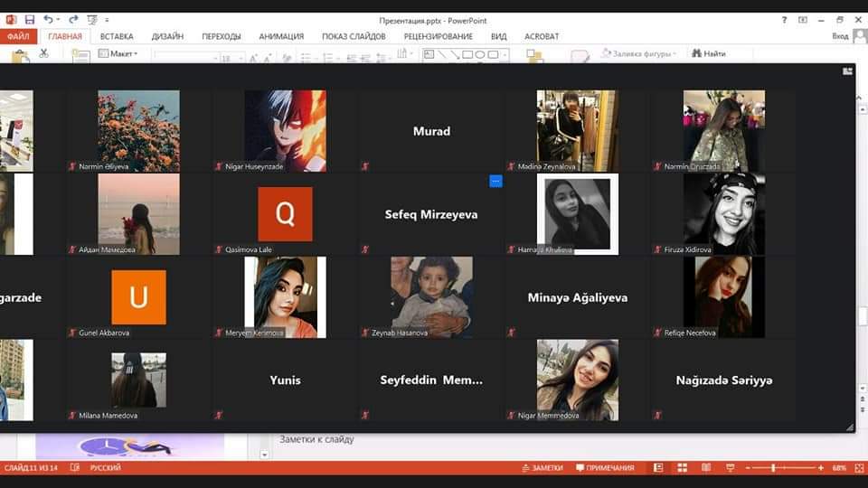The height and width of the screenshot is (488, 868).
Task: Click the Sefeq Mirzeyeva name tile
Action: [x=431, y=214]
